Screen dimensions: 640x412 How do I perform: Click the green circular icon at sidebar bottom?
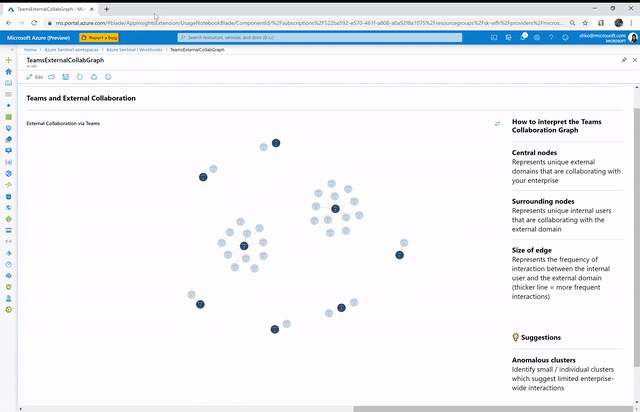click(8, 310)
